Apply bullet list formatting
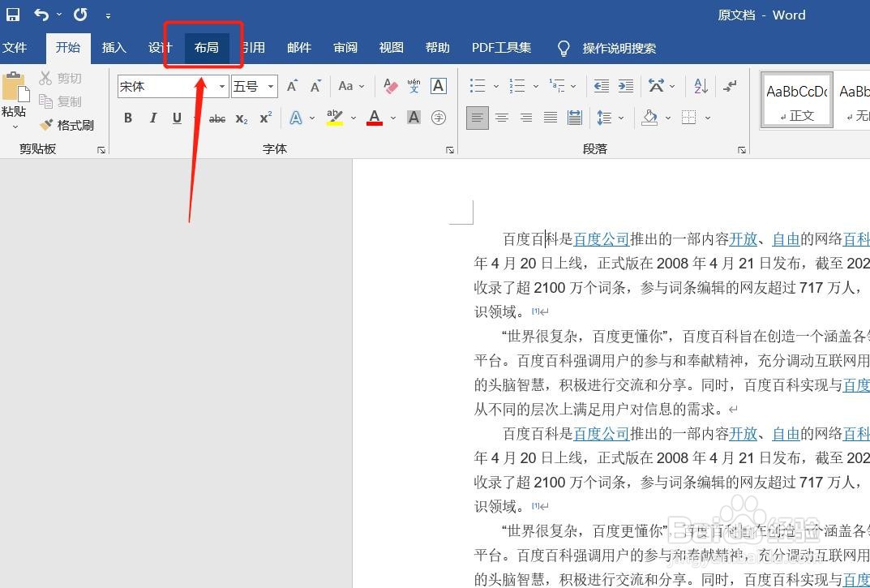 pos(478,86)
